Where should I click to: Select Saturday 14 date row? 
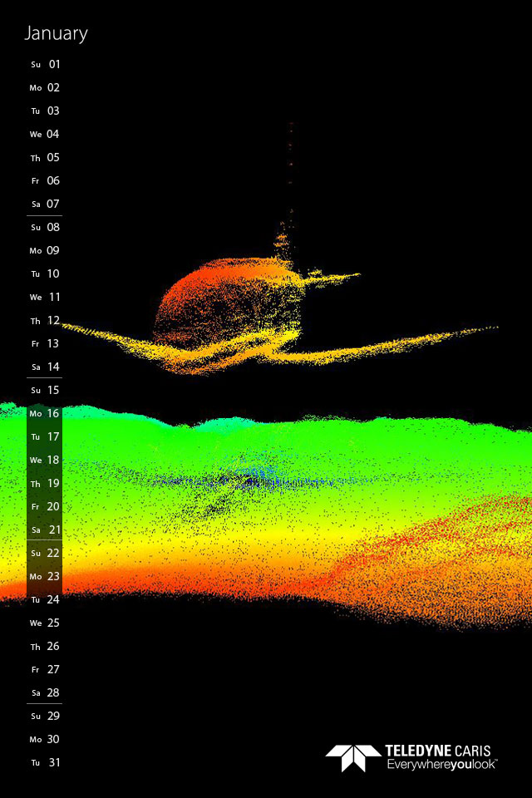point(45,367)
